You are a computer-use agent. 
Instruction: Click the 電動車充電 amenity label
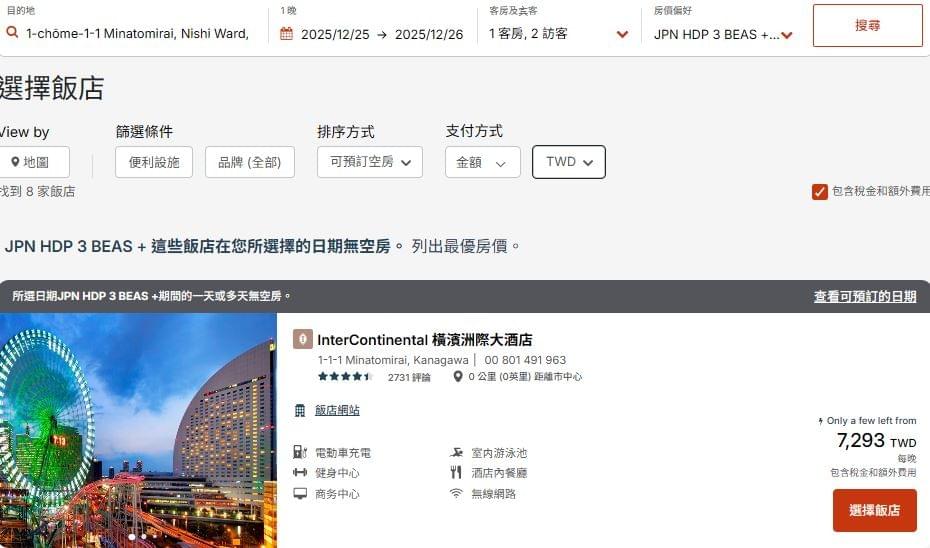pos(343,453)
